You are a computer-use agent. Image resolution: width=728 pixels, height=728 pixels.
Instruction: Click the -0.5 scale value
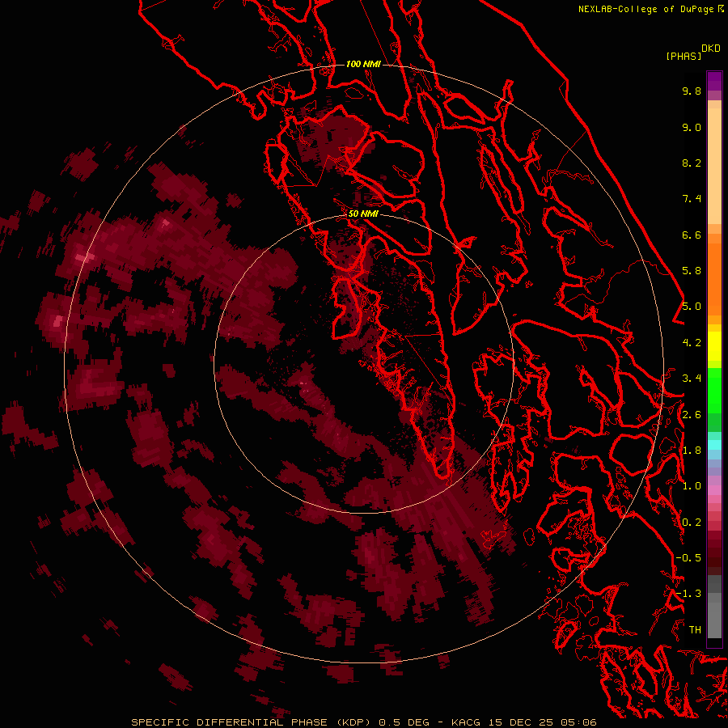(x=688, y=558)
